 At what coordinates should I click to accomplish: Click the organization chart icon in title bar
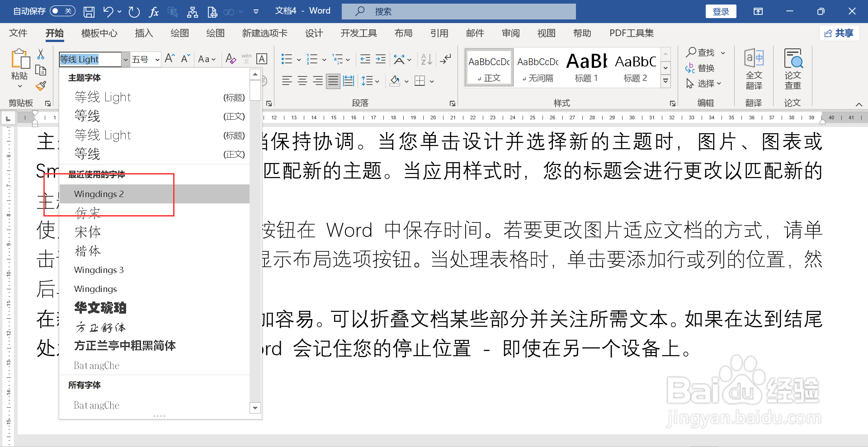(193, 12)
